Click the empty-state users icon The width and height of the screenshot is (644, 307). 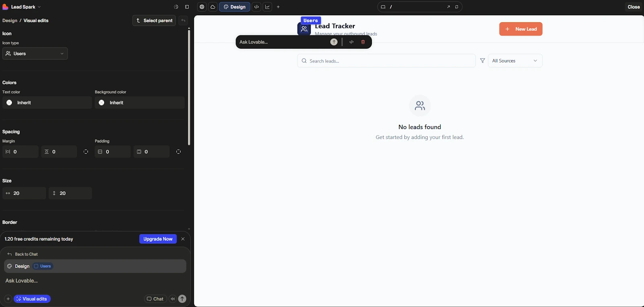[420, 106]
